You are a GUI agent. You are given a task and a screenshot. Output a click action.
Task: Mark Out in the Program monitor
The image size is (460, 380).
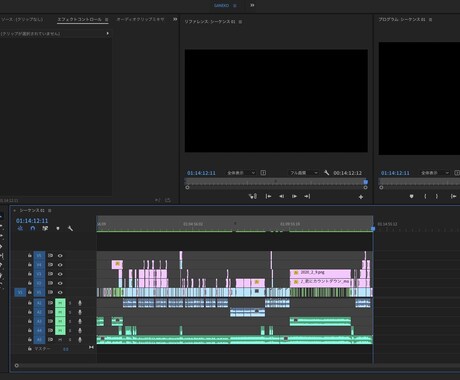[437, 196]
